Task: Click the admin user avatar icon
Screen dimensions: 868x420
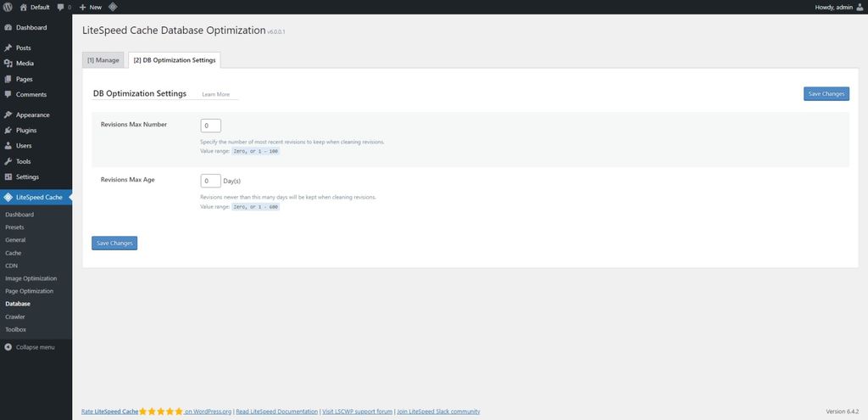Action: 860,7
